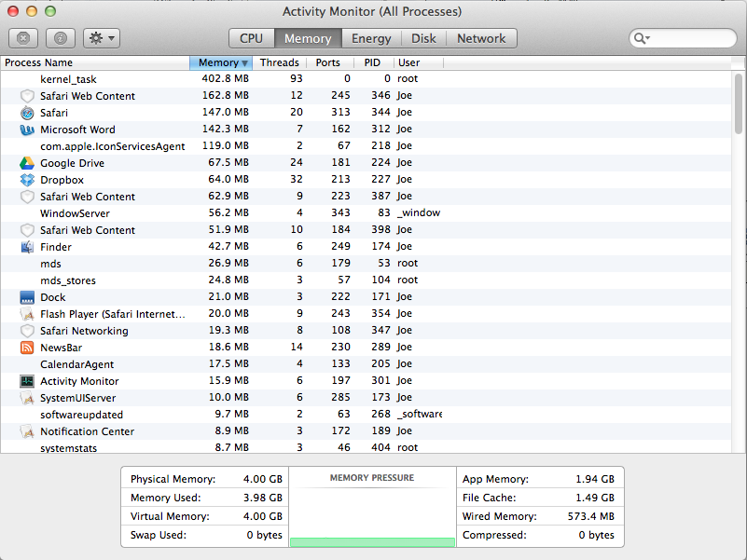This screenshot has height=560, width=747.
Task: Click the SystemUIServer icon
Action: tap(27, 398)
